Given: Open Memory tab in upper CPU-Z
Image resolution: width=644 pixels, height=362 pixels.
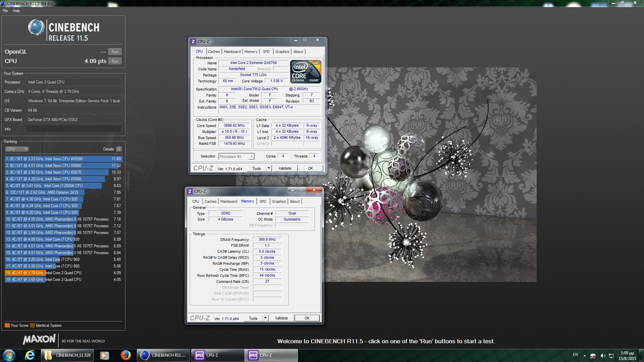Looking at the screenshot, I should pyautogui.click(x=251, y=52).
